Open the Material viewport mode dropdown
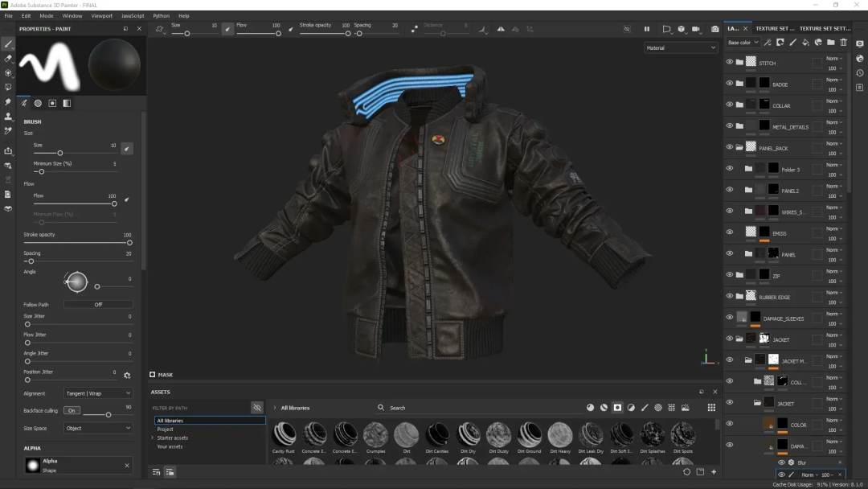 pyautogui.click(x=681, y=47)
